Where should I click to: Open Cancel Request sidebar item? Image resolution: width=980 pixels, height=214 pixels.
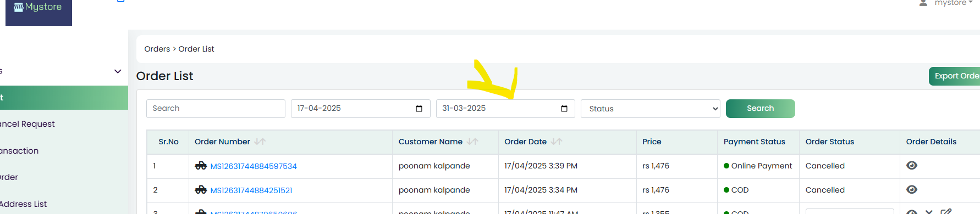coord(27,124)
